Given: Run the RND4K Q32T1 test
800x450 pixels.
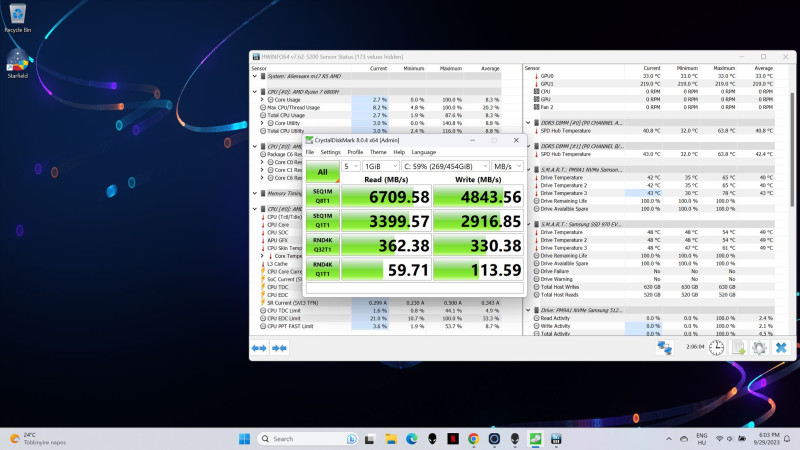Looking at the screenshot, I should pyautogui.click(x=322, y=245).
